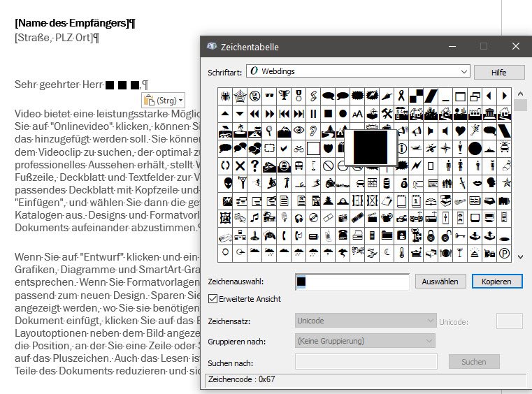Viewport: 532px width, 394px height.
Task: Pick the thermometer glyph
Action: coord(401,253)
